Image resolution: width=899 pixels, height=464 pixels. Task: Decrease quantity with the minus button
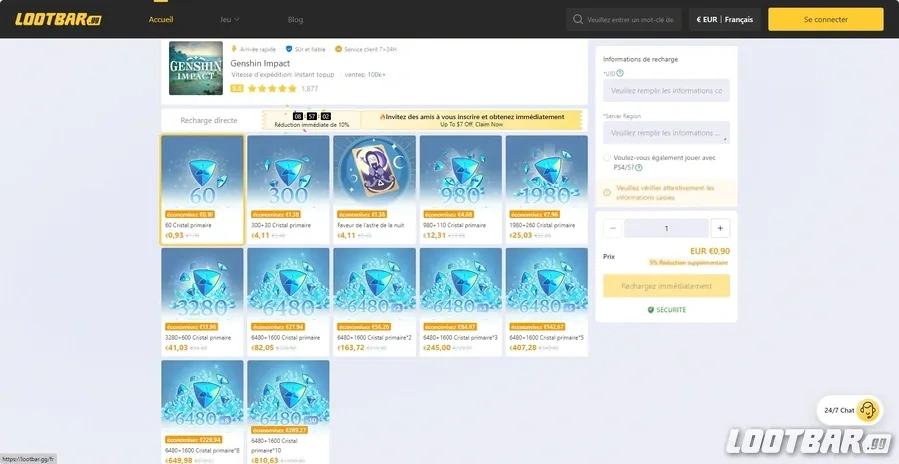[613, 228]
